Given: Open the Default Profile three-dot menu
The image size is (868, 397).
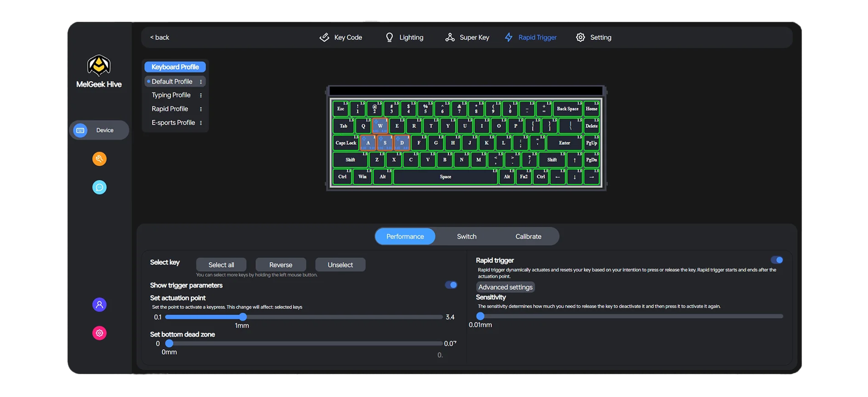Looking at the screenshot, I should tap(201, 82).
